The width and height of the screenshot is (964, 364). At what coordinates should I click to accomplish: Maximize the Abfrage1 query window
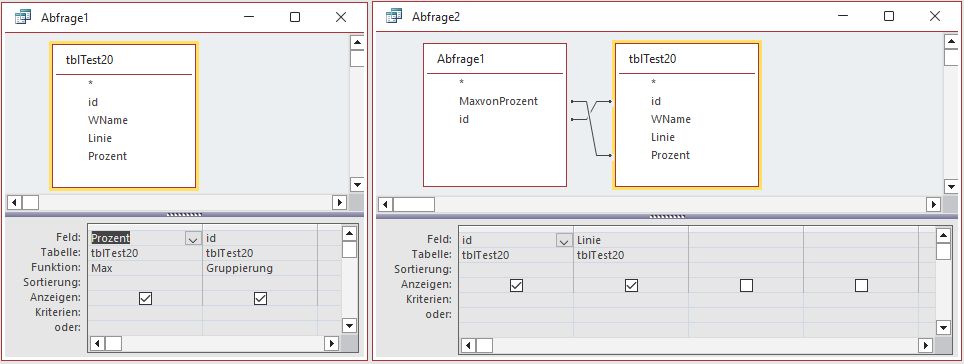click(x=295, y=17)
